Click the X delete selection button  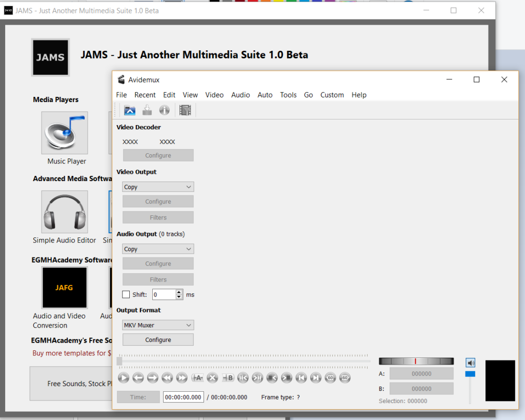click(x=212, y=378)
